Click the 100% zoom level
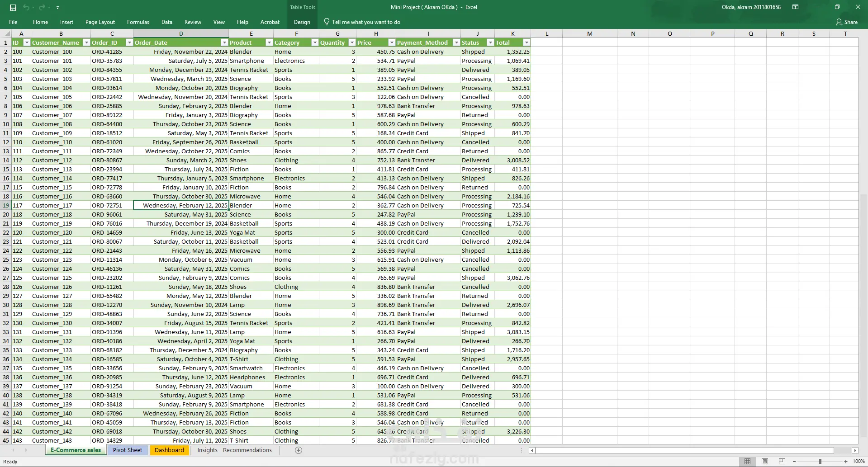 point(859,461)
